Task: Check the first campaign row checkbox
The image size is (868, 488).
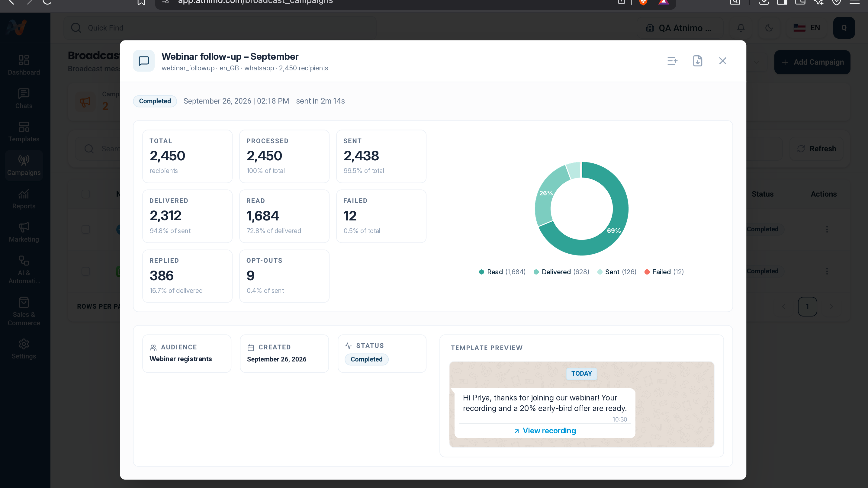Action: pyautogui.click(x=86, y=230)
